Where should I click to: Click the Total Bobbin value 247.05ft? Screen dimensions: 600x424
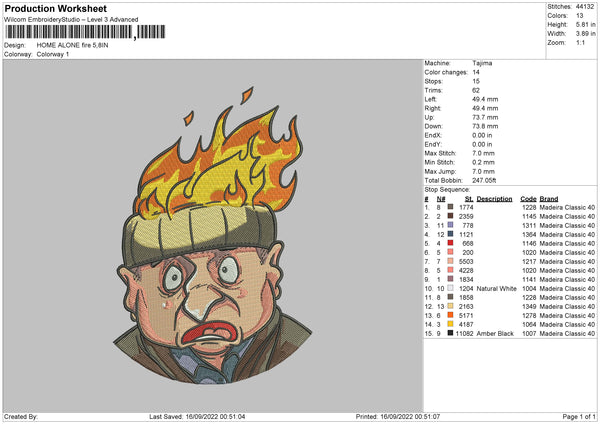click(484, 180)
